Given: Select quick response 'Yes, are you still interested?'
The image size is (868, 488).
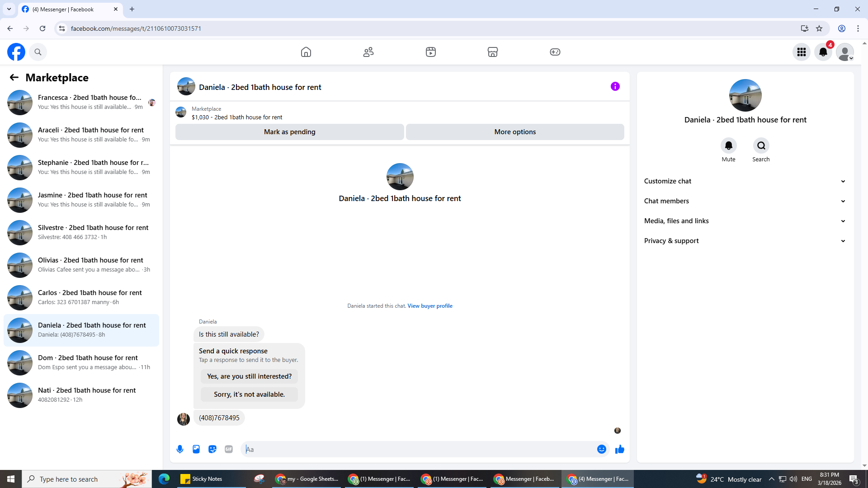Looking at the screenshot, I should coord(249,376).
